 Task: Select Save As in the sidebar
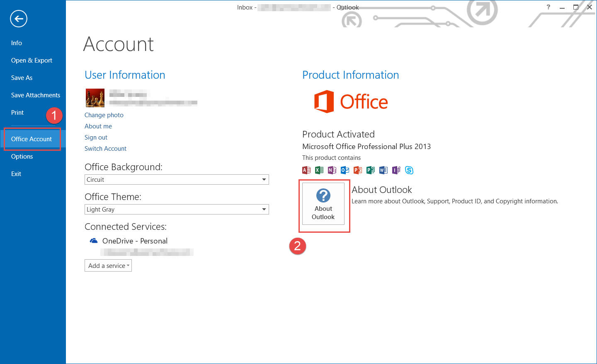[22, 78]
